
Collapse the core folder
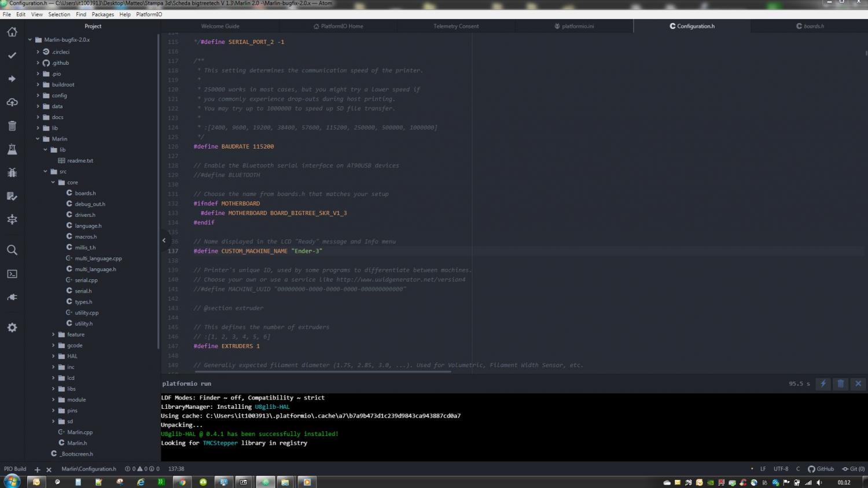click(x=53, y=182)
